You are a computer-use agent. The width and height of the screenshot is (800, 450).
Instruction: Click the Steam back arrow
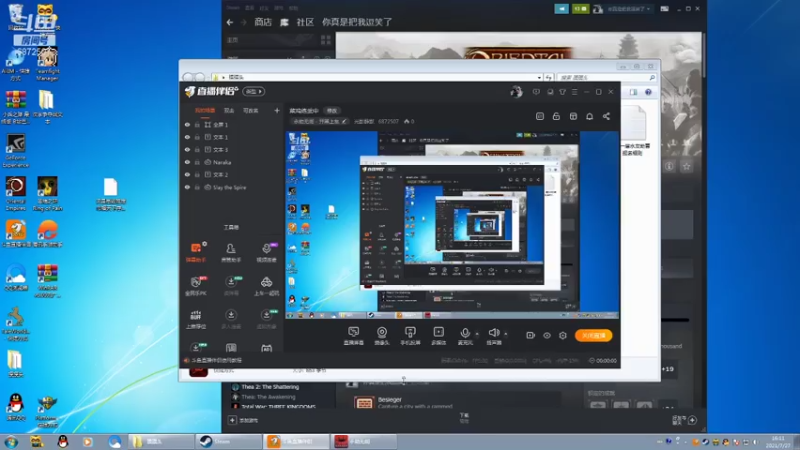230,22
